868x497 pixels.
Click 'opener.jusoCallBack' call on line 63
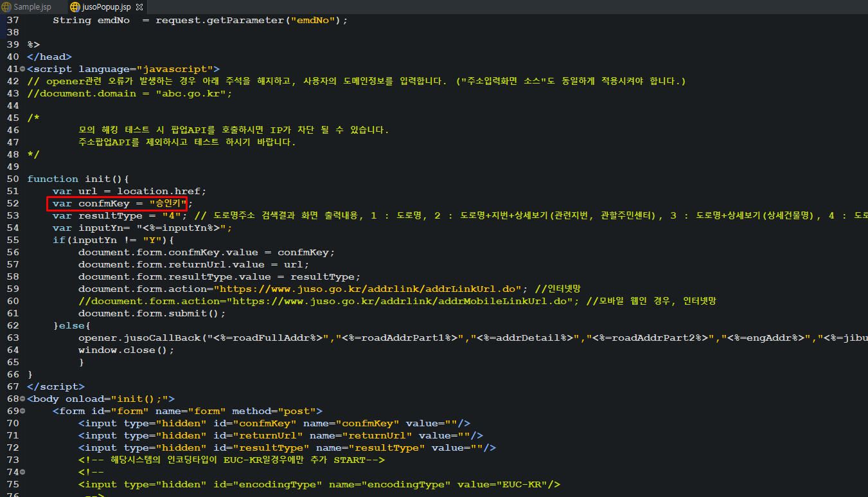pyautogui.click(x=139, y=338)
